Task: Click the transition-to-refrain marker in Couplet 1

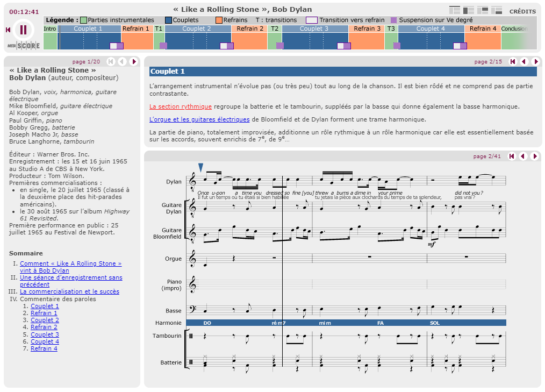Action: click(x=117, y=46)
